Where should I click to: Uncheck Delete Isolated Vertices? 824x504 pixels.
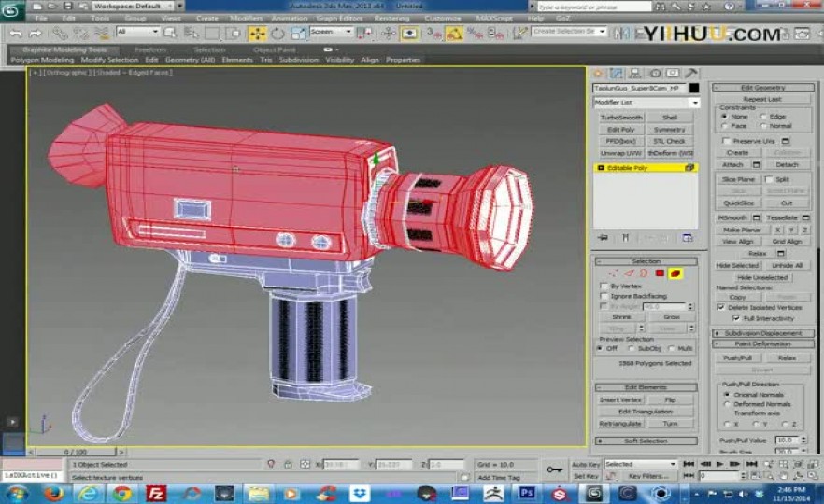721,307
